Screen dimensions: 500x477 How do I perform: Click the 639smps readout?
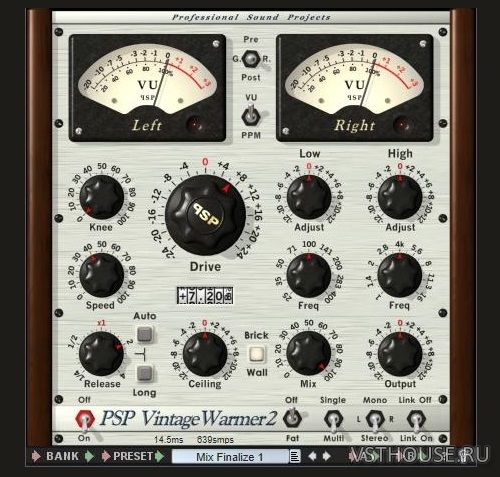coord(215,440)
